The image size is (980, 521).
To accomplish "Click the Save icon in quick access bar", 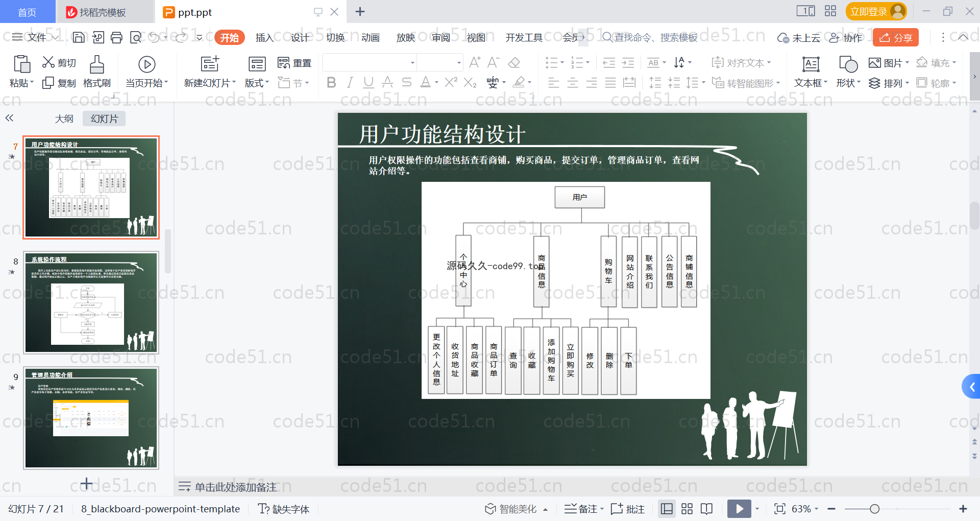I will (x=79, y=37).
